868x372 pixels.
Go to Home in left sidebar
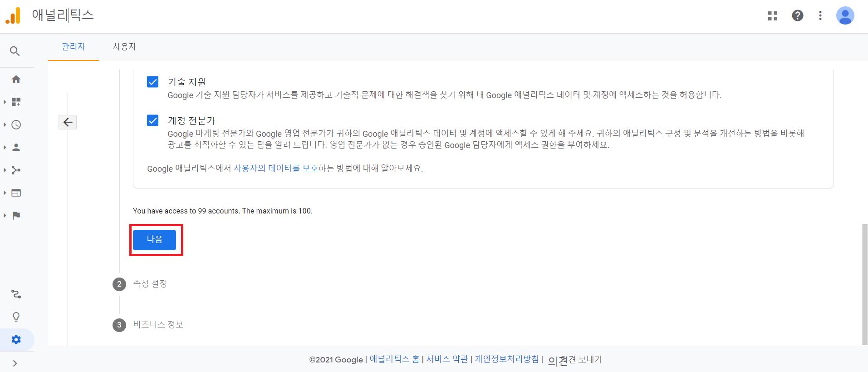16,79
